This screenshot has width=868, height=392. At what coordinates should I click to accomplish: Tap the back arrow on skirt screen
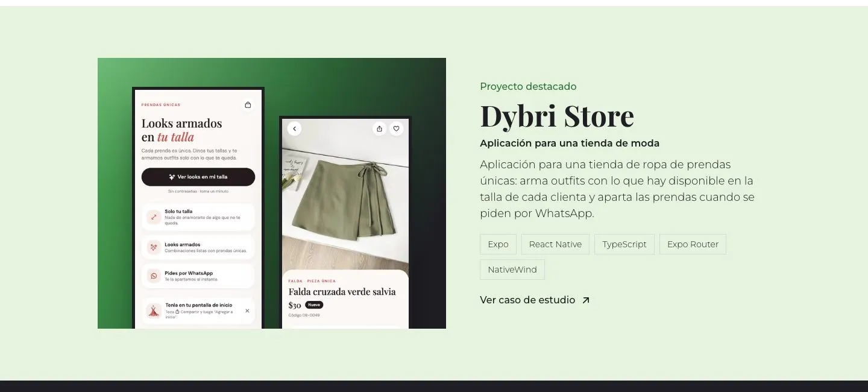coord(294,128)
